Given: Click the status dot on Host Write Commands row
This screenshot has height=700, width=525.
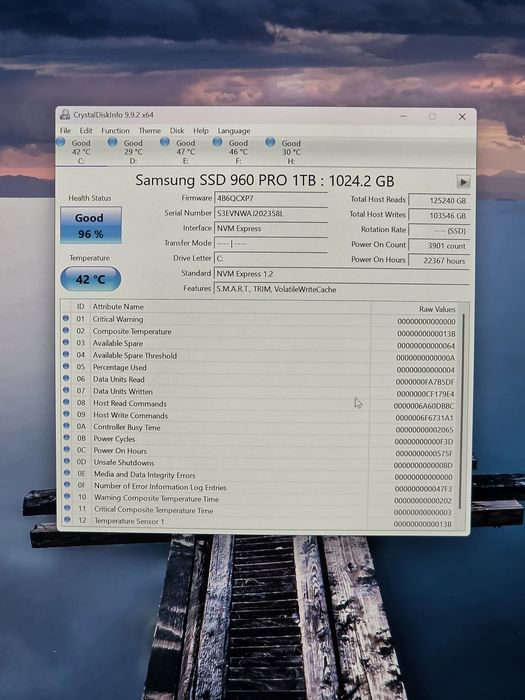Looking at the screenshot, I should [x=66, y=414].
